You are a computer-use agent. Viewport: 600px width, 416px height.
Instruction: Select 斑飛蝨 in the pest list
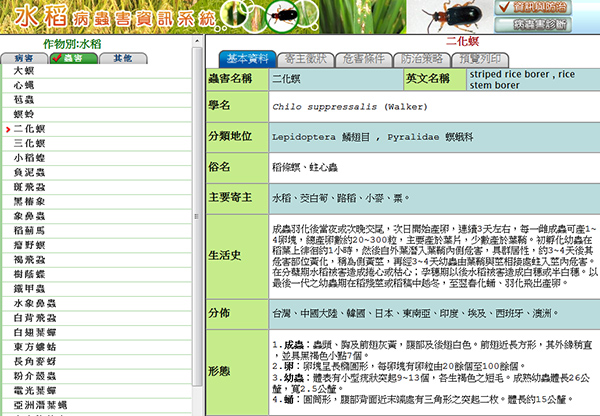tap(29, 187)
